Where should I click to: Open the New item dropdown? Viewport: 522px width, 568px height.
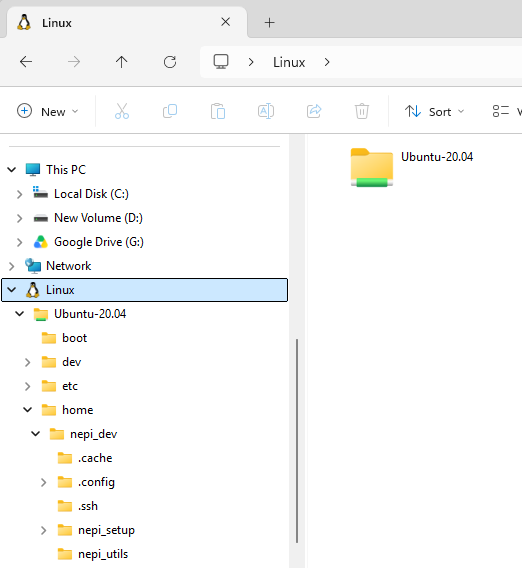pyautogui.click(x=48, y=111)
